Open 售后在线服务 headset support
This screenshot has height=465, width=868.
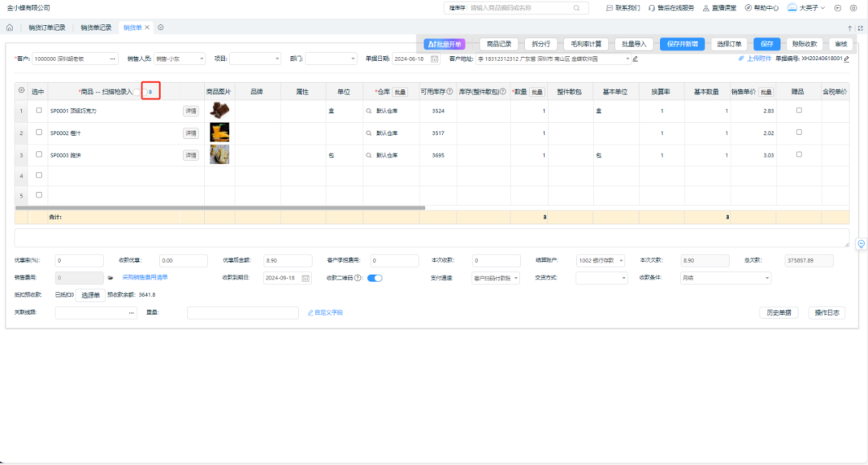click(x=671, y=8)
